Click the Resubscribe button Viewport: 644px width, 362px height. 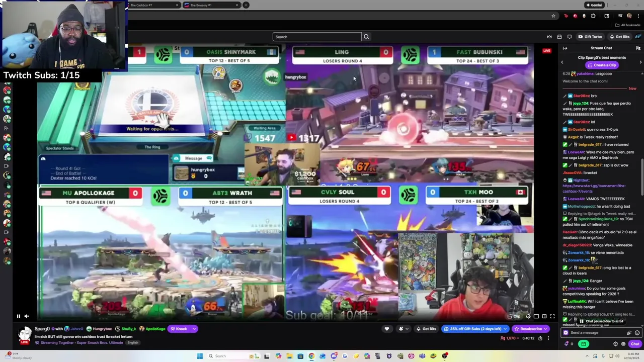coord(528,329)
